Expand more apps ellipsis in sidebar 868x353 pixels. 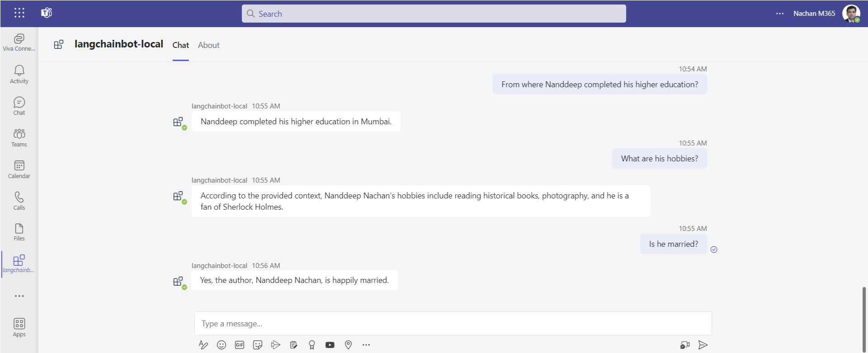[x=19, y=296]
